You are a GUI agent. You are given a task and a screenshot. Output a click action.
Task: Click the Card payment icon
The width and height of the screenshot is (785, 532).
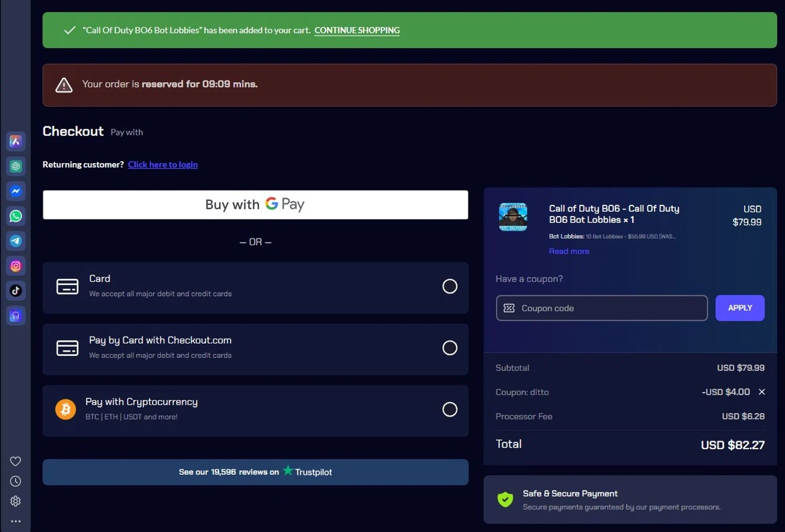[68, 287]
